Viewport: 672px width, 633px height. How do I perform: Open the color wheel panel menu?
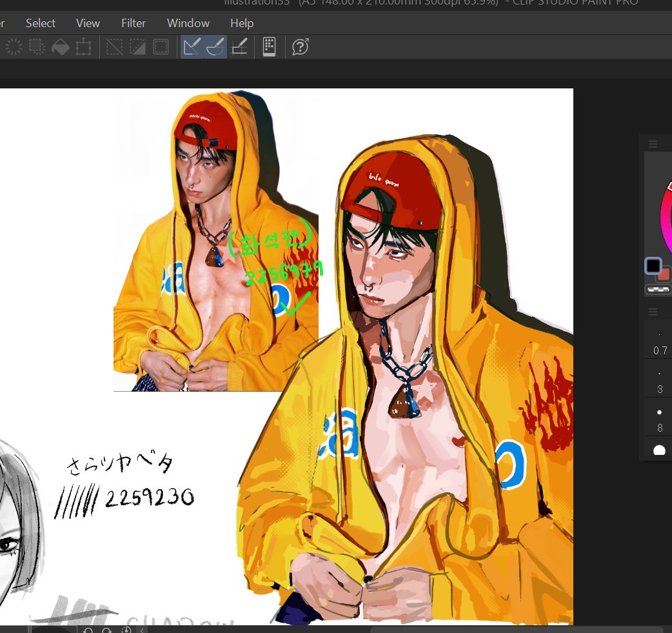point(653,144)
